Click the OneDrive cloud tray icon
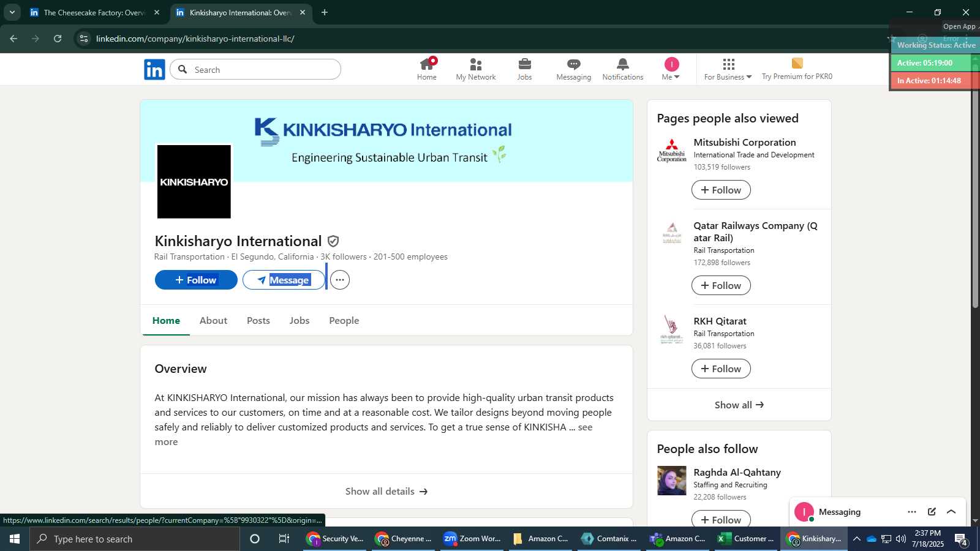This screenshot has height=551, width=980. 871,539
